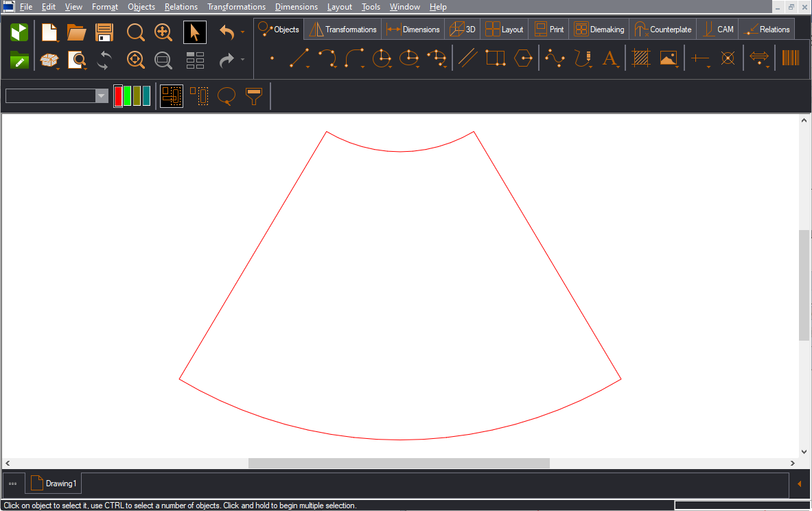Open file using the folder icon
This screenshot has width=812, height=511.
pyautogui.click(x=76, y=32)
